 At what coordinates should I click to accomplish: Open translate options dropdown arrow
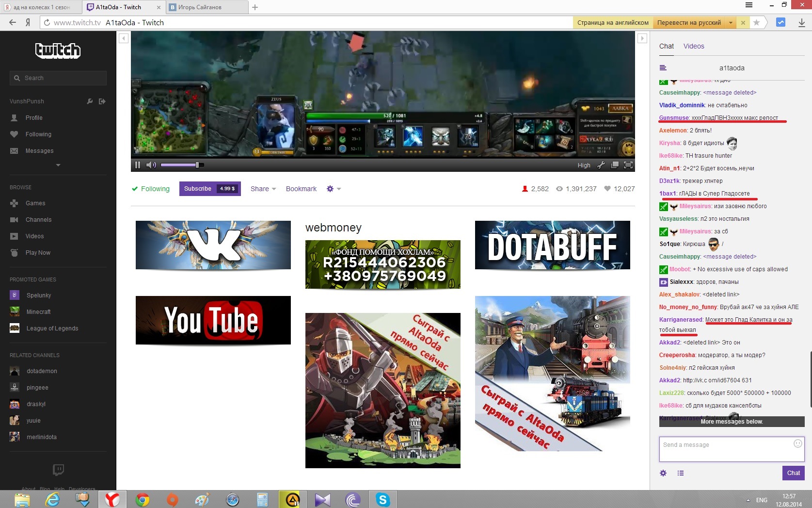pos(731,22)
